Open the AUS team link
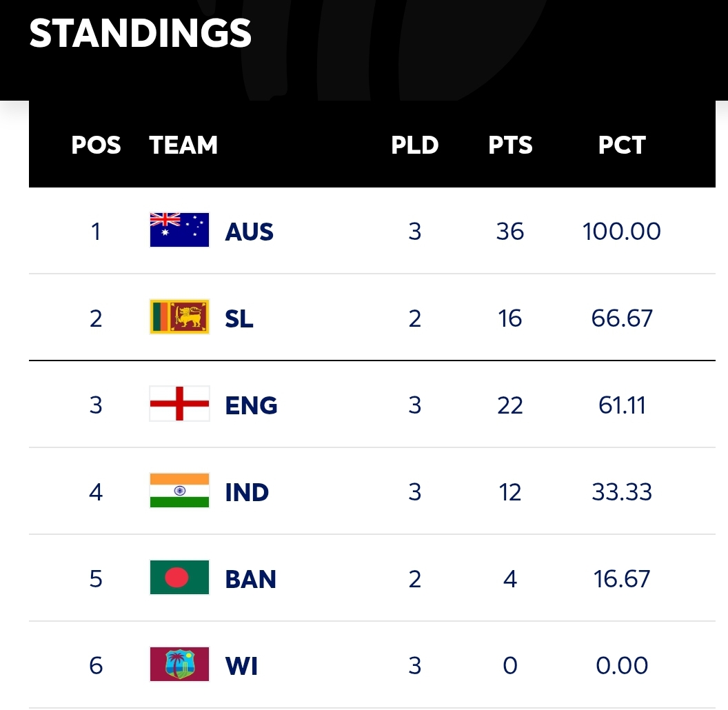The height and width of the screenshot is (710, 728). [250, 232]
